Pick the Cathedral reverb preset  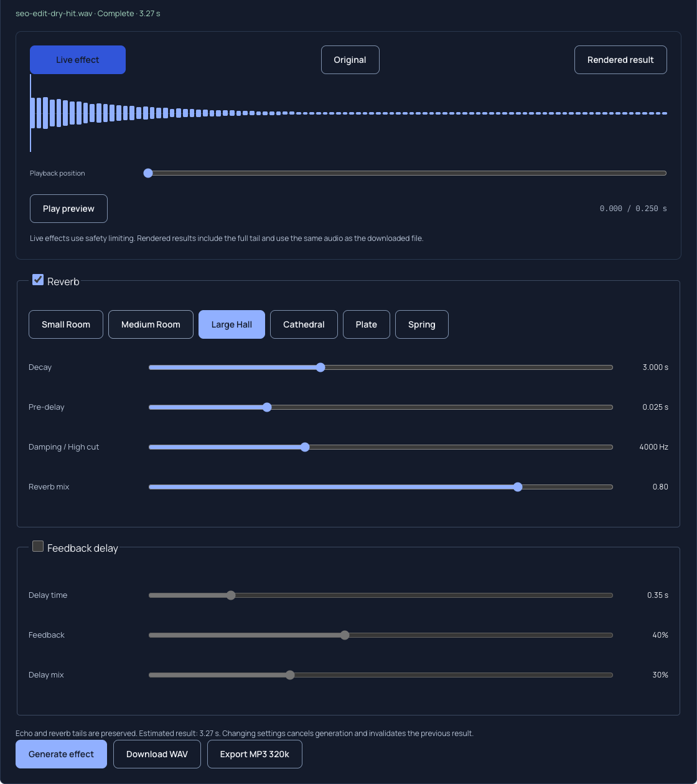coord(304,324)
